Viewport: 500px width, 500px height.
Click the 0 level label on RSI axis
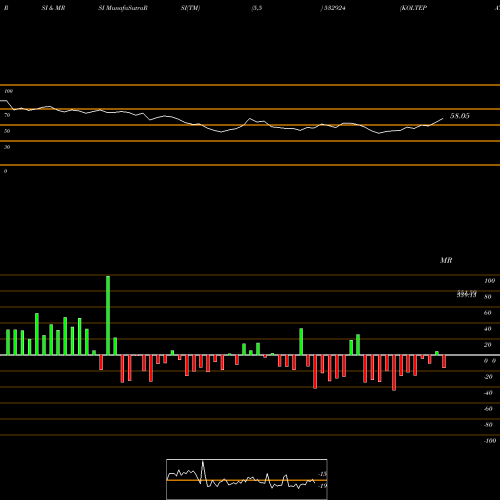5,171
